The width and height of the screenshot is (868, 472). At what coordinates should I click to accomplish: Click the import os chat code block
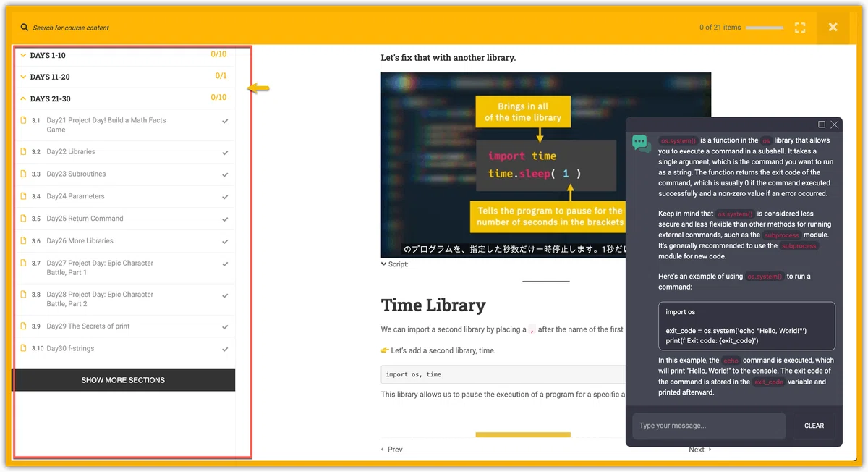[x=746, y=326]
